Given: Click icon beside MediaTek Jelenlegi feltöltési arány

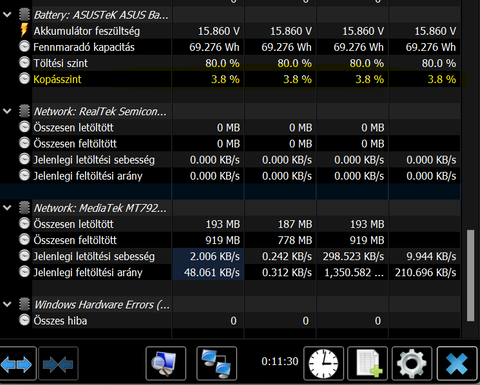Looking at the screenshot, I should 24,272.
